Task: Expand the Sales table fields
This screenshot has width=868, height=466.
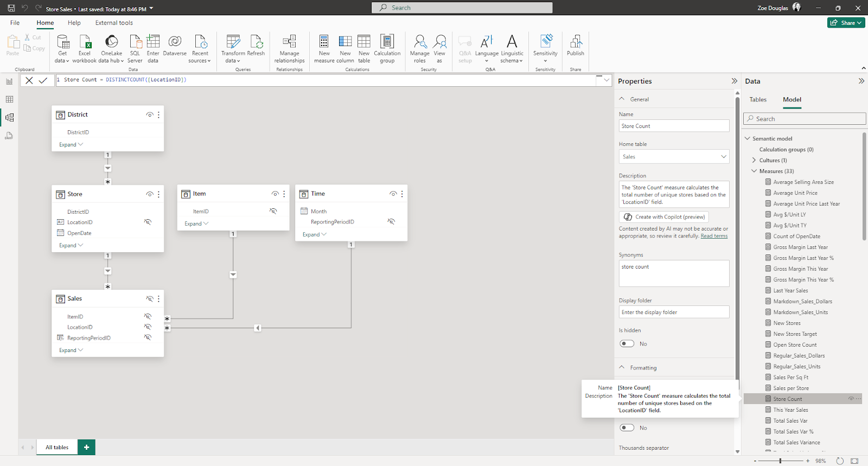Action: point(71,350)
